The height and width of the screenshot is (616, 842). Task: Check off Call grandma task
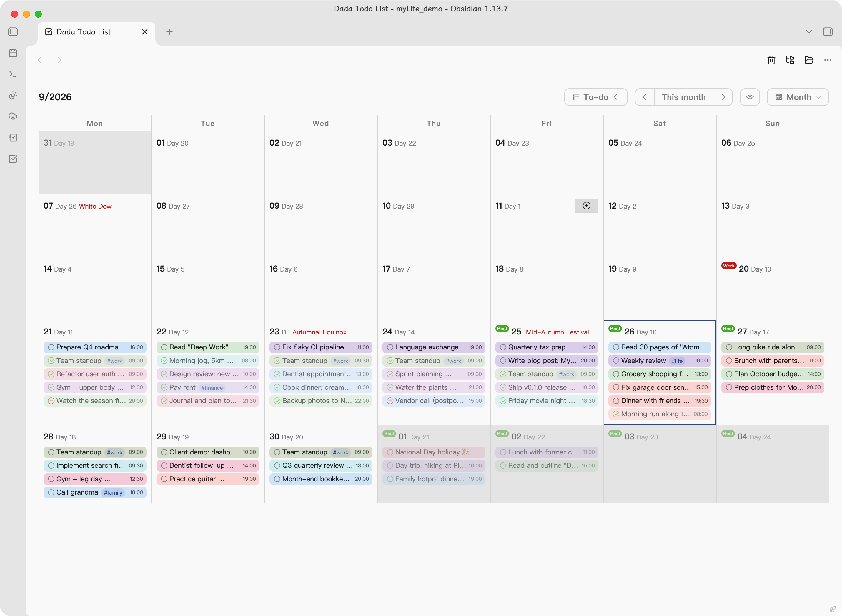[x=51, y=492]
